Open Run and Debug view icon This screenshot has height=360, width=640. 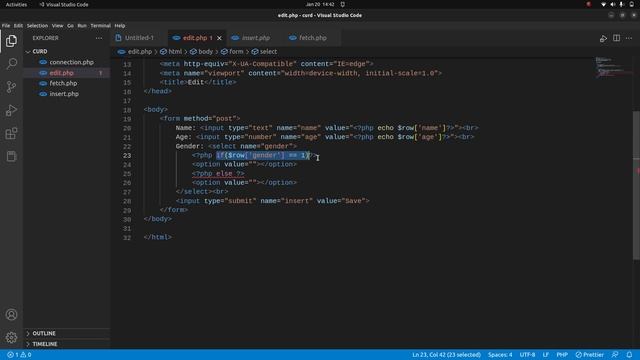[x=11, y=110]
